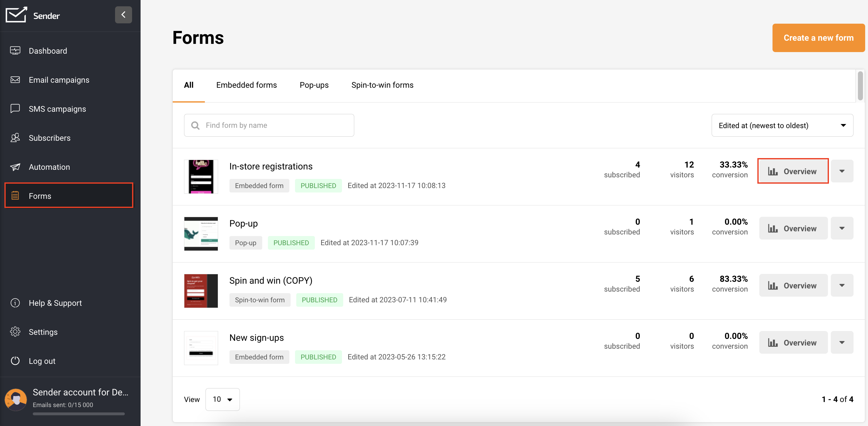Viewport: 868px width, 426px height.
Task: Open the sort order dropdown
Action: pos(782,126)
